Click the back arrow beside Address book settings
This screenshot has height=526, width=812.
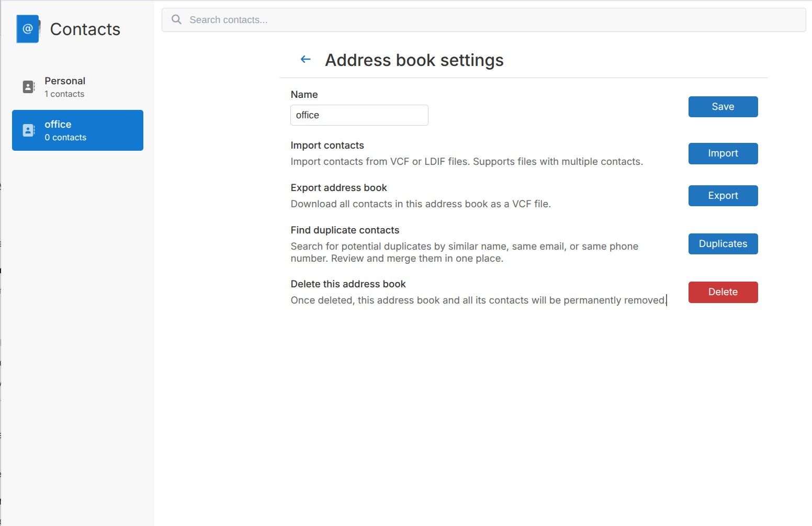tap(306, 60)
